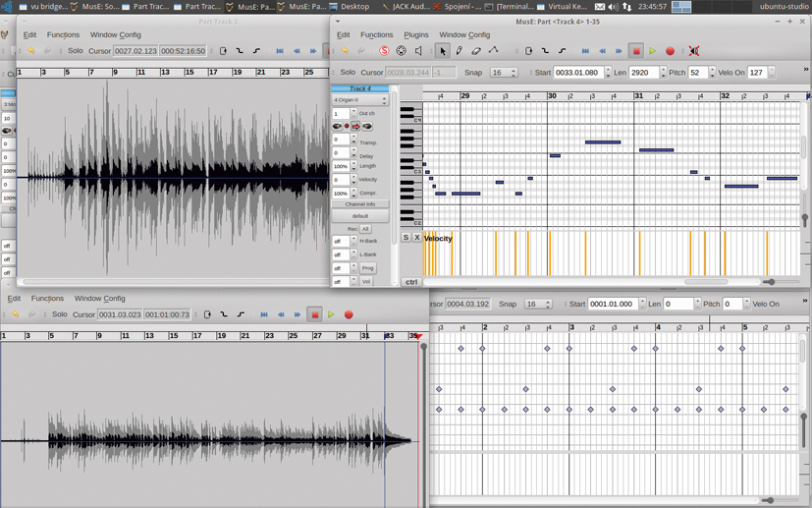812x508 pixels.
Task: Click undo in bottom-left wave editor
Action: [x=16, y=314]
